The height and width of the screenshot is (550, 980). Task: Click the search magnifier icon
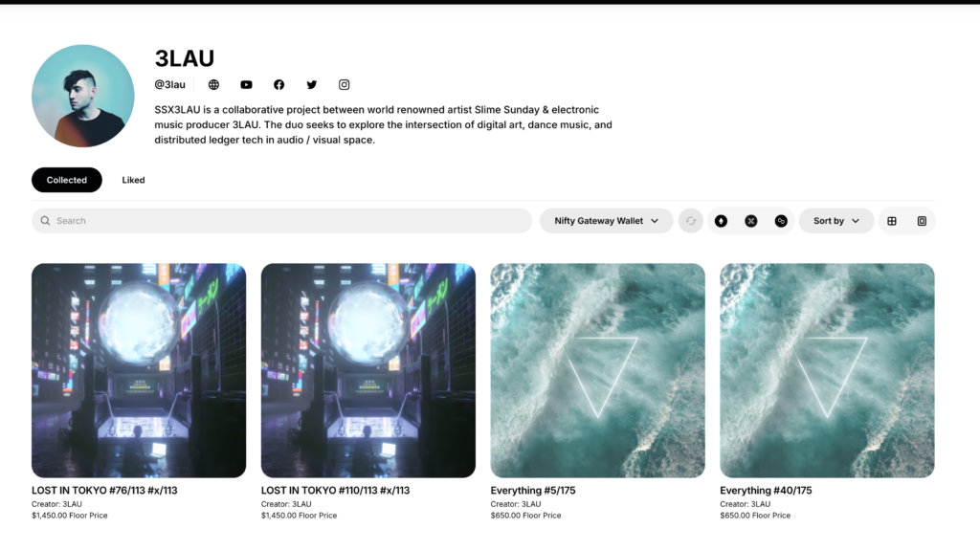pos(45,221)
